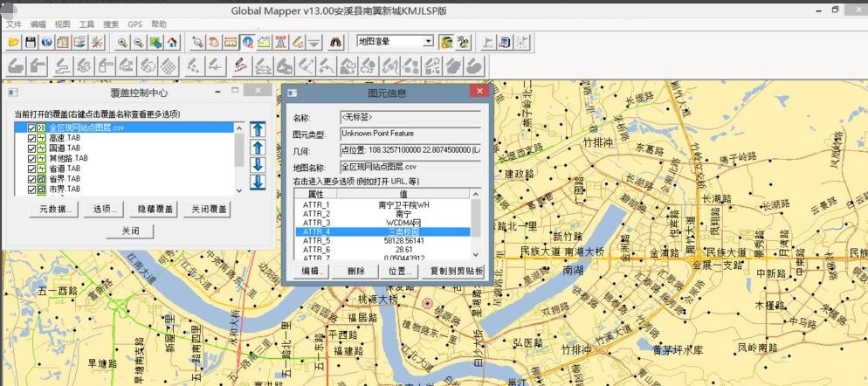Select the ATTR_1 row 南宁卫干院WH
Viewport: 868px width, 386px height.
382,205
